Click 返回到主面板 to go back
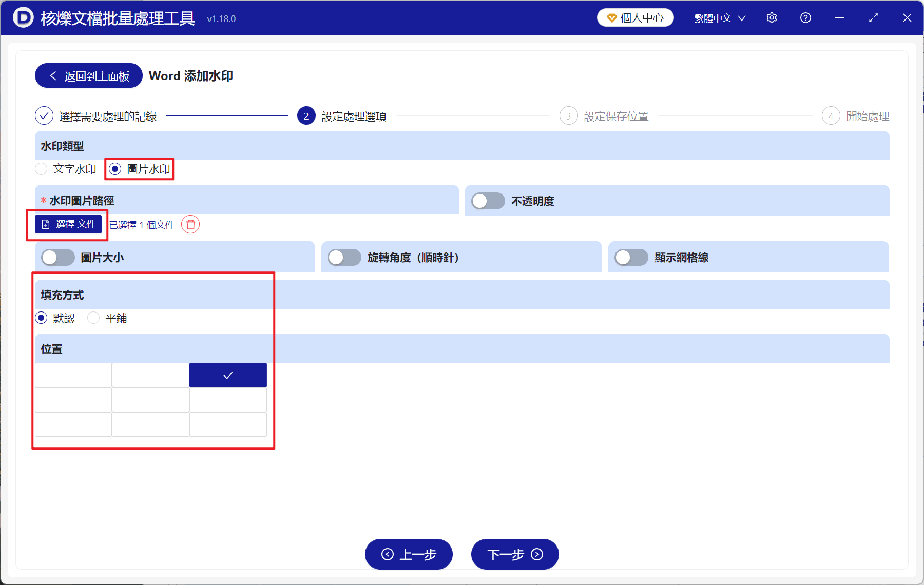Screen dimensions: 924x585 88,75
